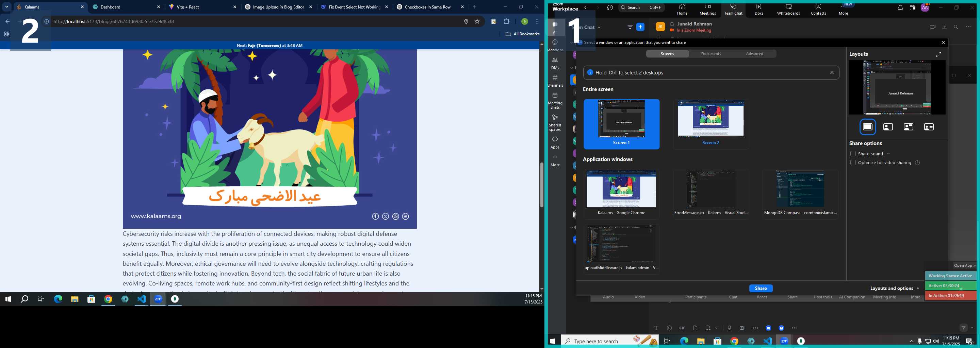
Task: Enable the Share sound checkbox
Action: click(853, 154)
